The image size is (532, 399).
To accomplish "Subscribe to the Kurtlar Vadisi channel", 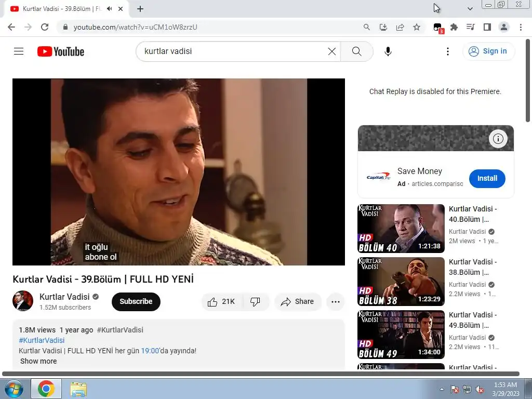I will pos(136,302).
